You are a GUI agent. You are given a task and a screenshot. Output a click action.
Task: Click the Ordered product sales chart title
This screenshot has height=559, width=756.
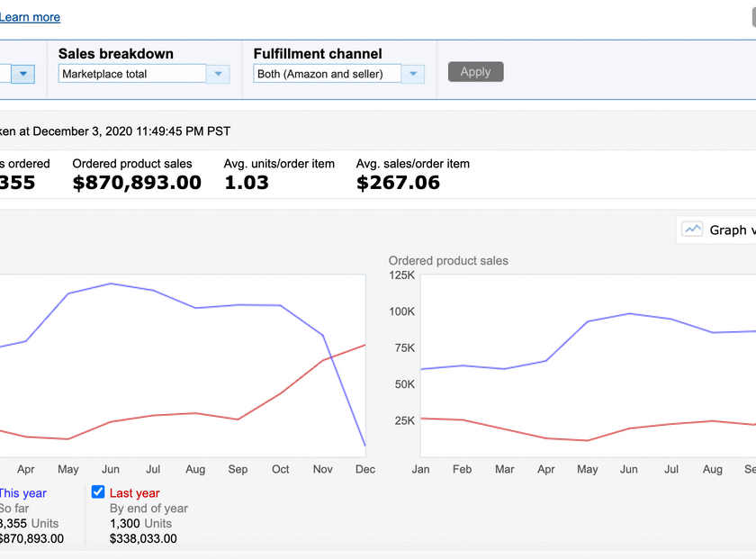click(x=448, y=261)
